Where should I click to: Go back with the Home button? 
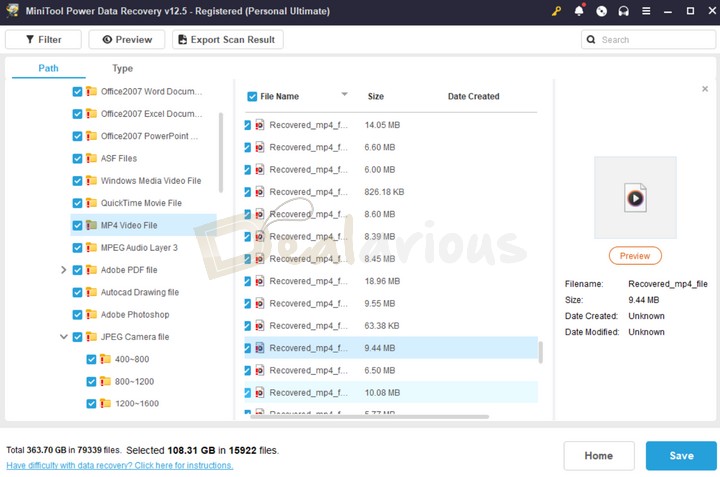coord(599,455)
